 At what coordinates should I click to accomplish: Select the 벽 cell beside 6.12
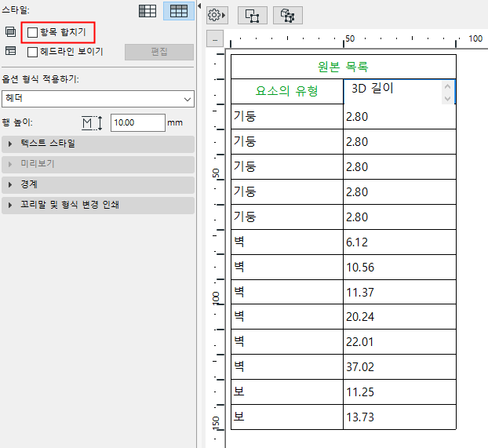[x=287, y=242]
